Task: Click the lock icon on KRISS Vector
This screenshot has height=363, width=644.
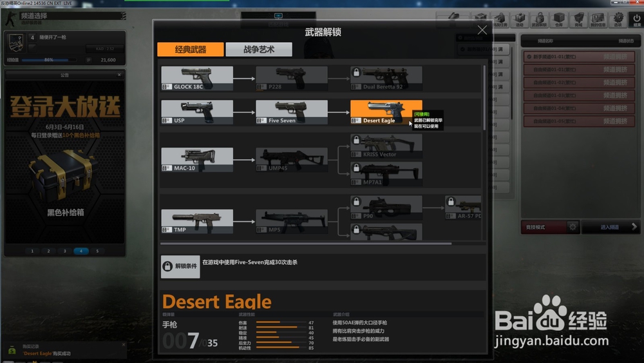Action: [357, 140]
